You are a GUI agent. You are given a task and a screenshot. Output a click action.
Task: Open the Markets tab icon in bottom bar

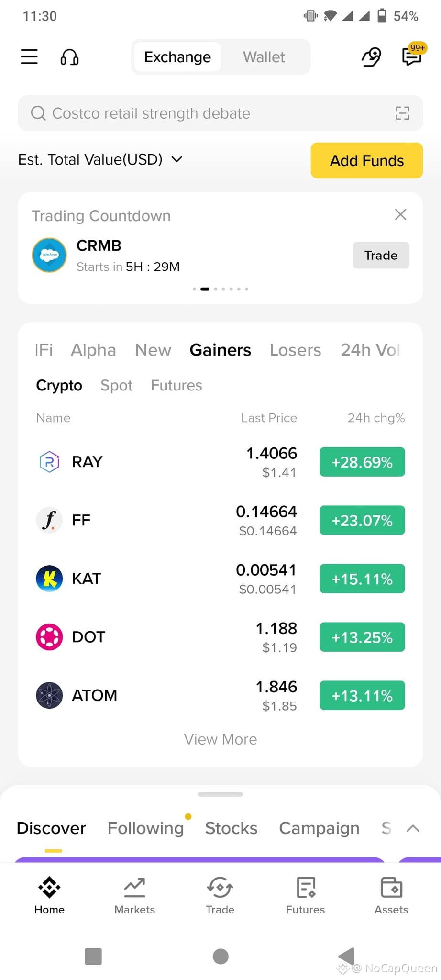[x=134, y=887]
